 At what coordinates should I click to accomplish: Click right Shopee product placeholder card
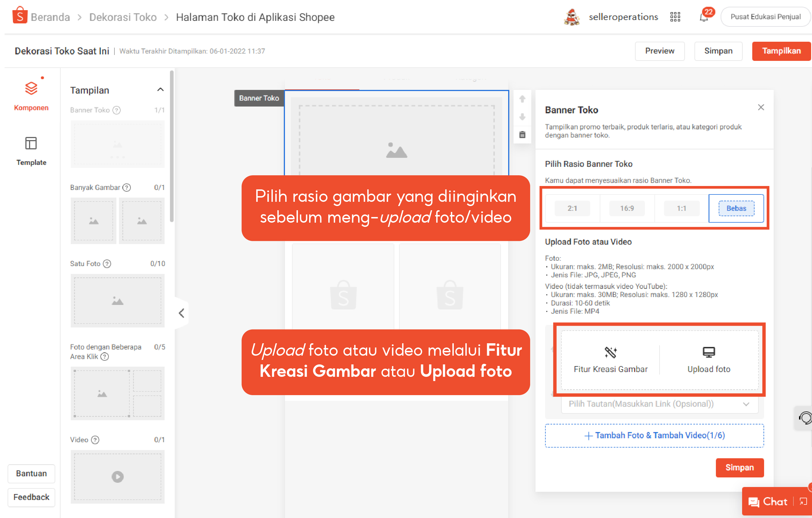pyautogui.click(x=450, y=287)
